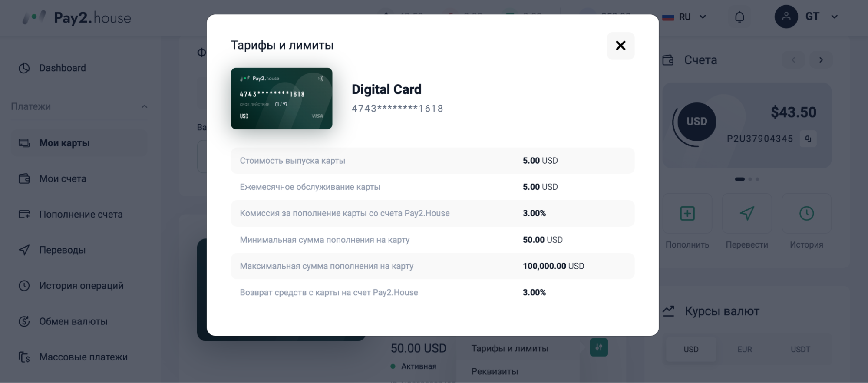Image resolution: width=868 pixels, height=383 pixels.
Task: Select Тарифы и лимиты menu entry
Action: (510, 348)
